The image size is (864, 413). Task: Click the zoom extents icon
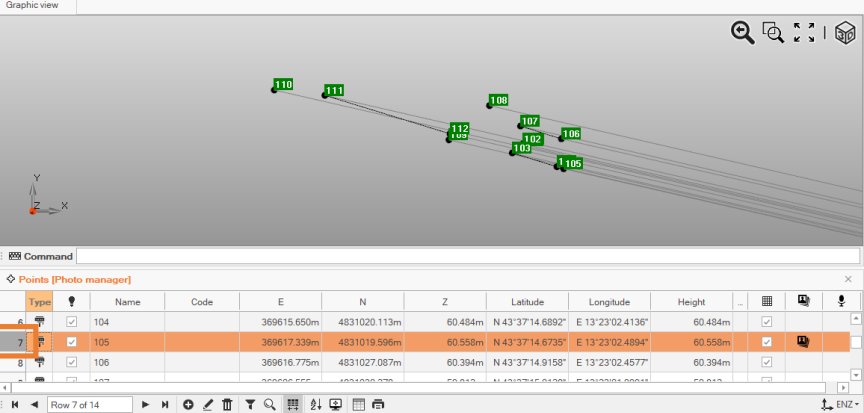pos(804,32)
